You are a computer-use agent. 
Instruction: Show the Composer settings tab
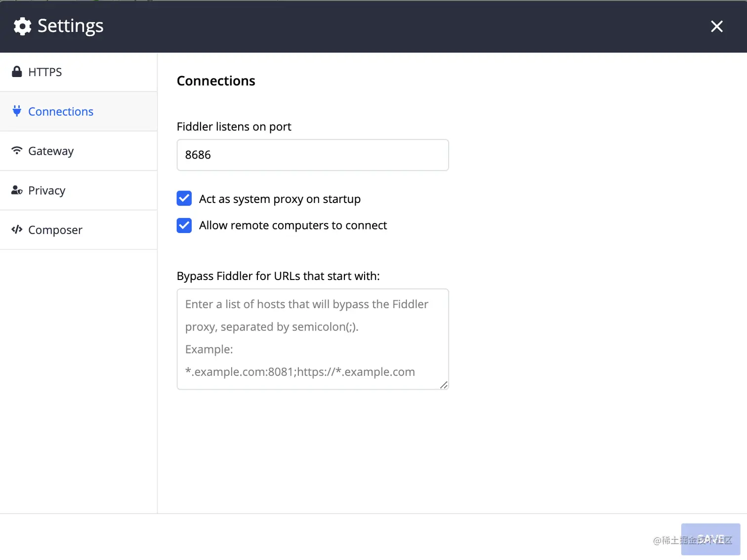coord(55,230)
